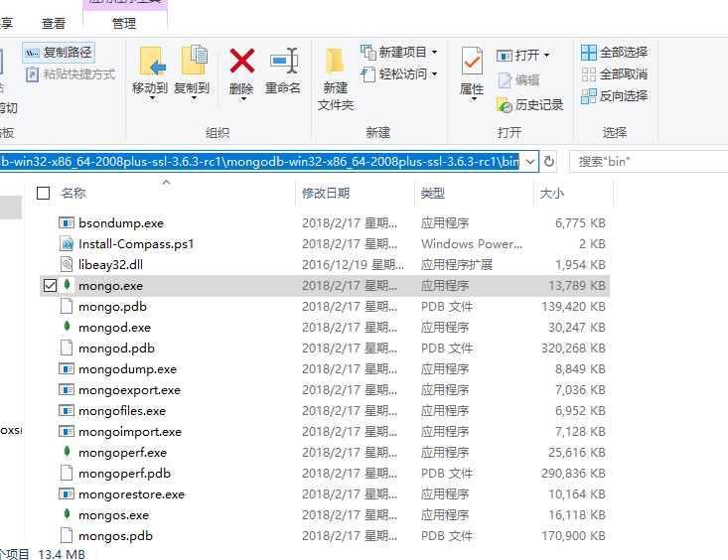Switch to the View ribbon tab

coord(54,23)
